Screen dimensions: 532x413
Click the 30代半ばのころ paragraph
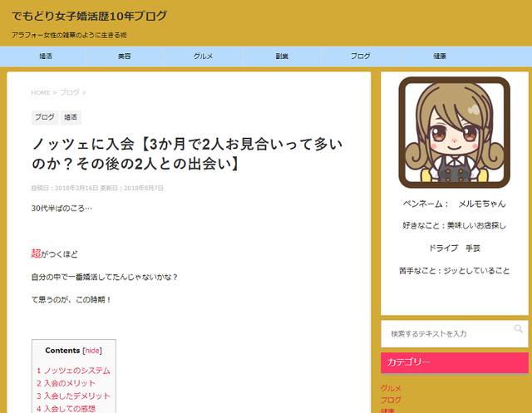click(62, 209)
